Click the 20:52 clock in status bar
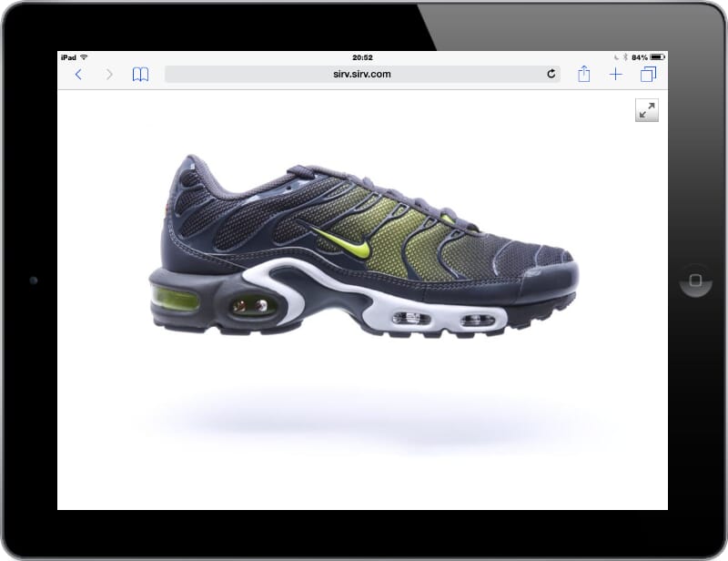This screenshot has height=561, width=728. [x=362, y=57]
